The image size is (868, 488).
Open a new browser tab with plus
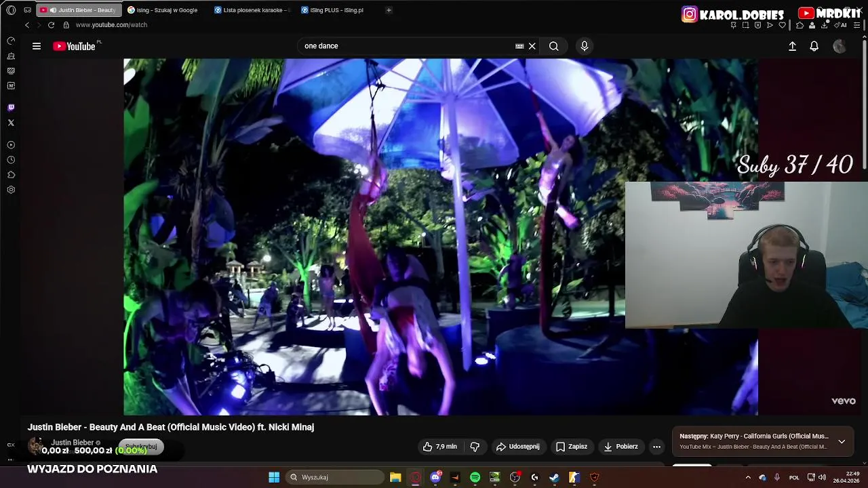(x=389, y=10)
